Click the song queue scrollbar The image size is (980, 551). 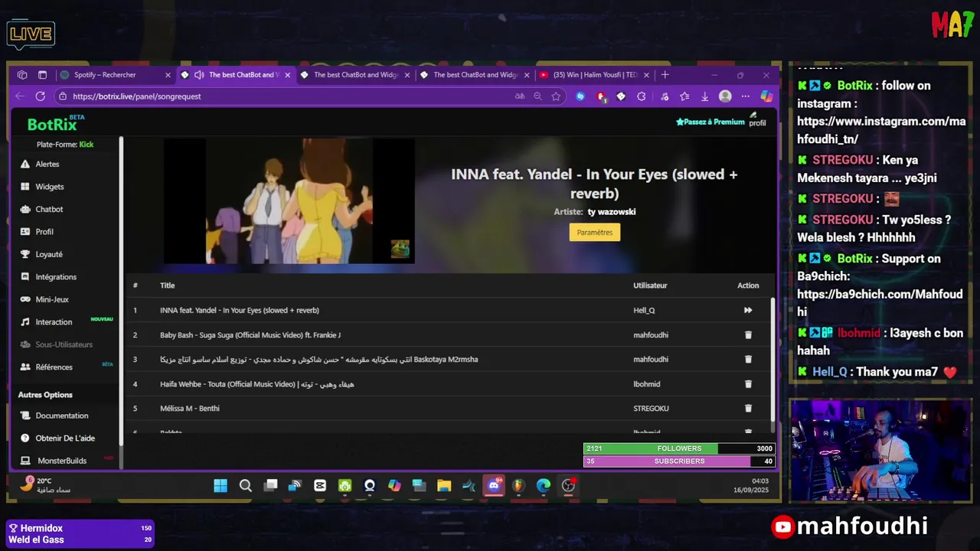click(772, 359)
